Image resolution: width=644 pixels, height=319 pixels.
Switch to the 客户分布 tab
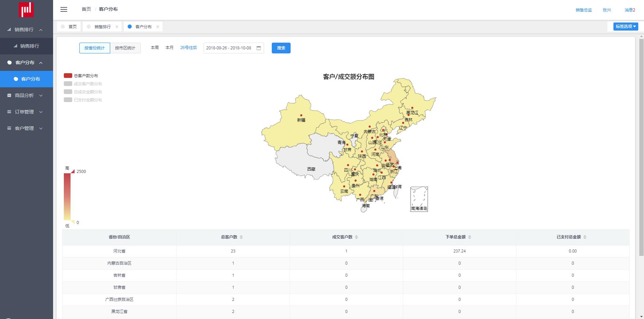point(143,27)
